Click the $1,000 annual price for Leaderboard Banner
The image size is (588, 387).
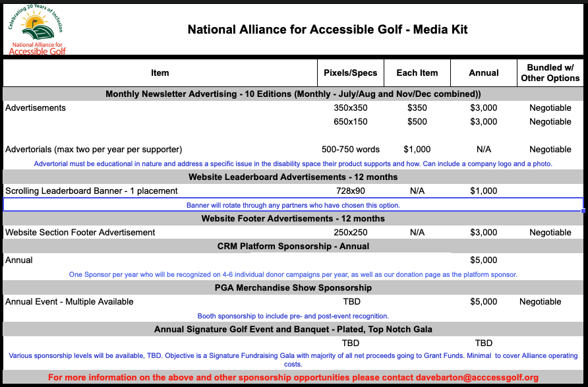(484, 191)
